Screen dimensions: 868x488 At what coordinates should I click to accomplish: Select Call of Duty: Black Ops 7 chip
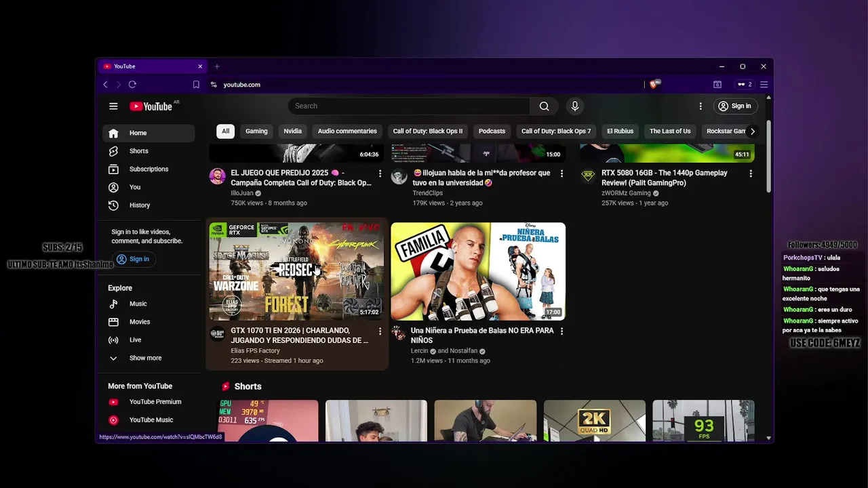pyautogui.click(x=556, y=131)
